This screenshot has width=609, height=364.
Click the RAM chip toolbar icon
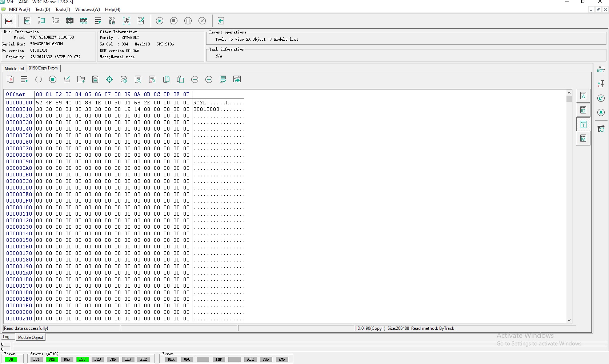(84, 21)
